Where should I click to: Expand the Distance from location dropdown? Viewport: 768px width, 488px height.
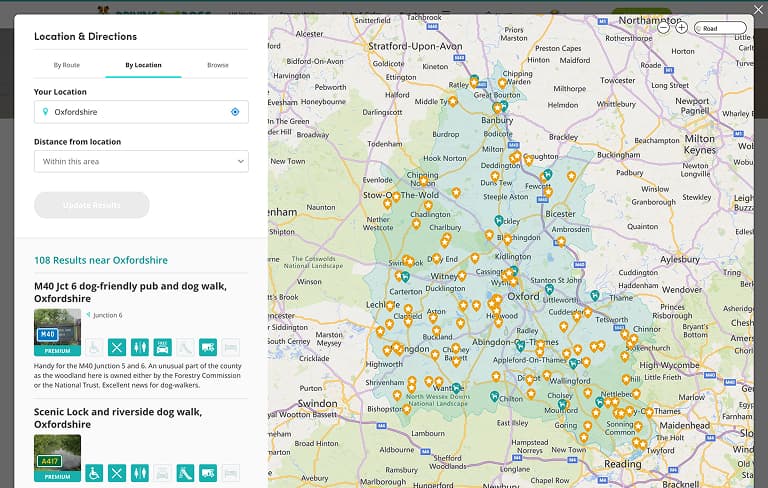pos(141,161)
